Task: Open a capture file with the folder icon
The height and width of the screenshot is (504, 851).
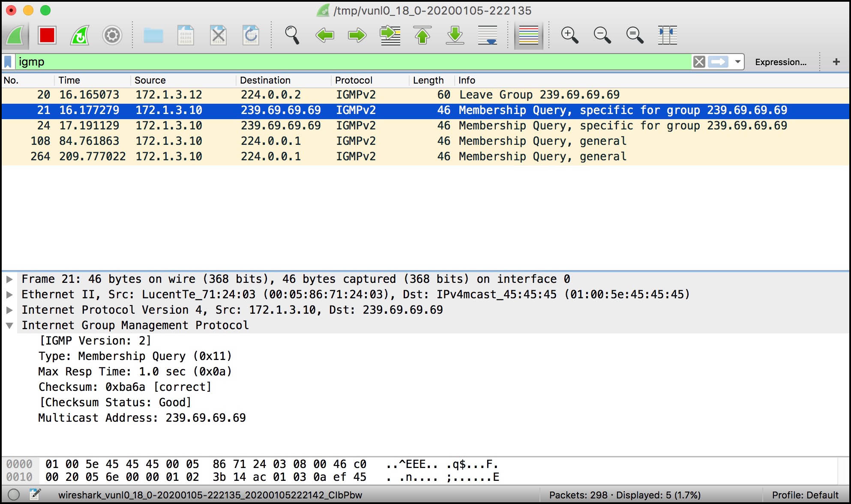Action: [153, 35]
